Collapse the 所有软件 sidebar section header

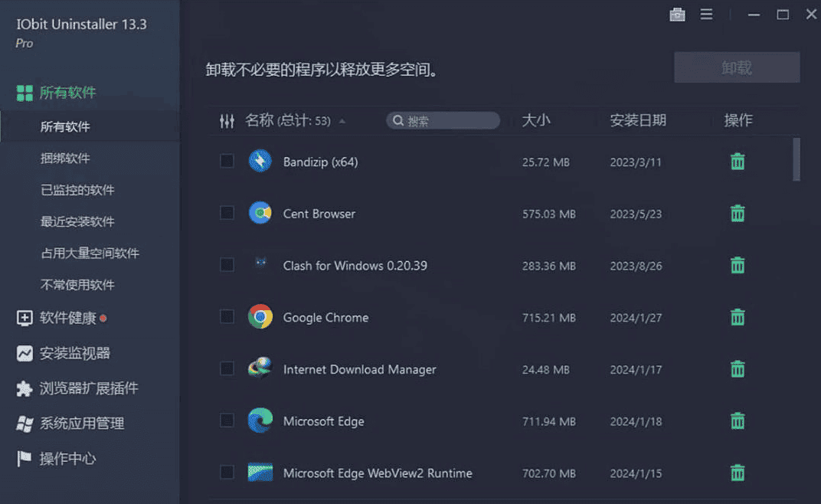click(67, 93)
